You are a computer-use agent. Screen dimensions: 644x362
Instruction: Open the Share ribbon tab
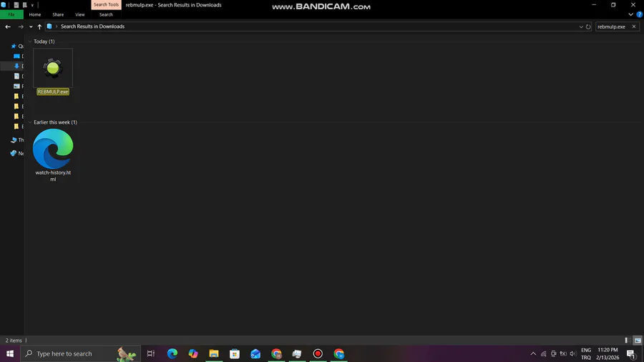58,14
